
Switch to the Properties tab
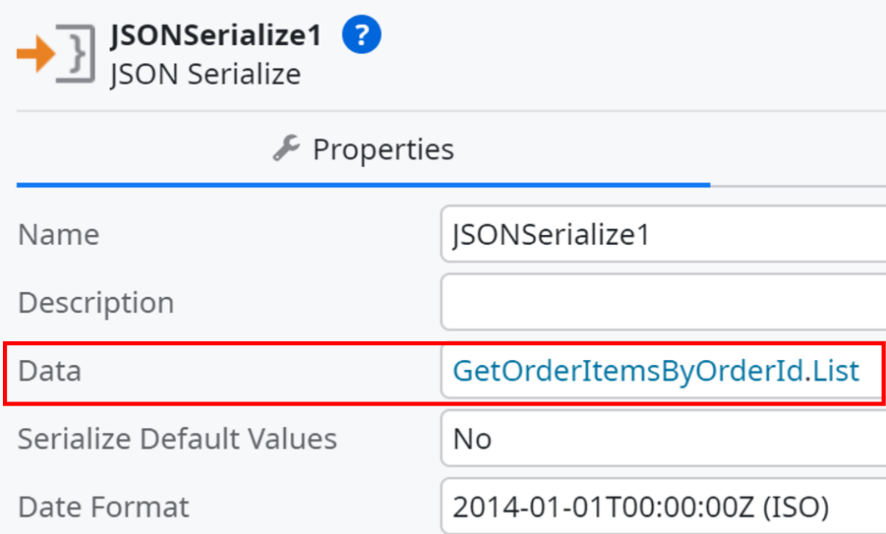[x=363, y=149]
